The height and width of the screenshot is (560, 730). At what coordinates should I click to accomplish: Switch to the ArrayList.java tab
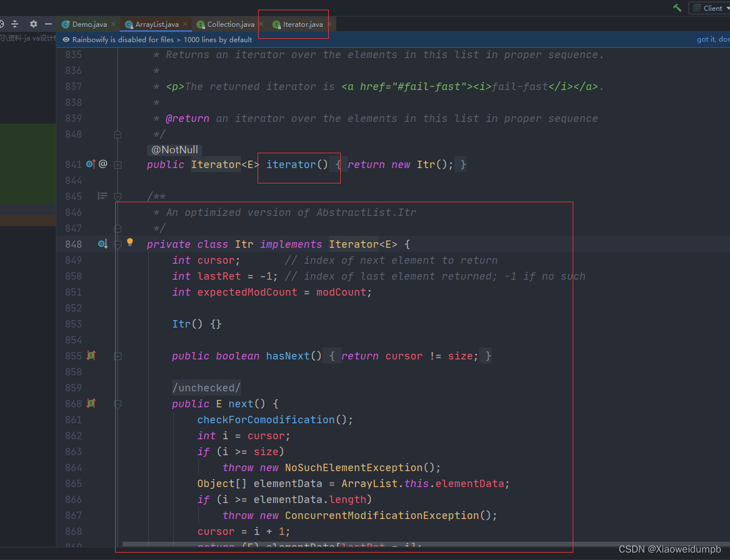pyautogui.click(x=156, y=24)
